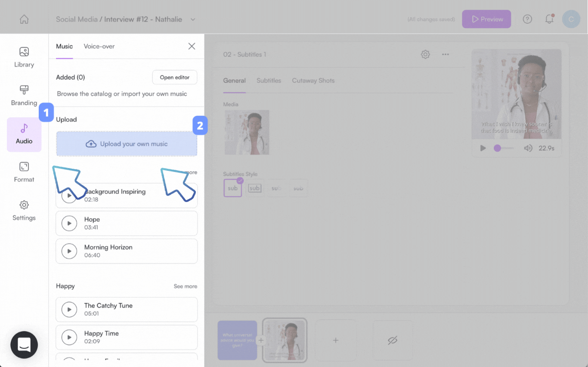The width and height of the screenshot is (588, 367).
Task: Choose the third subtitle style option
Action: [x=276, y=188]
